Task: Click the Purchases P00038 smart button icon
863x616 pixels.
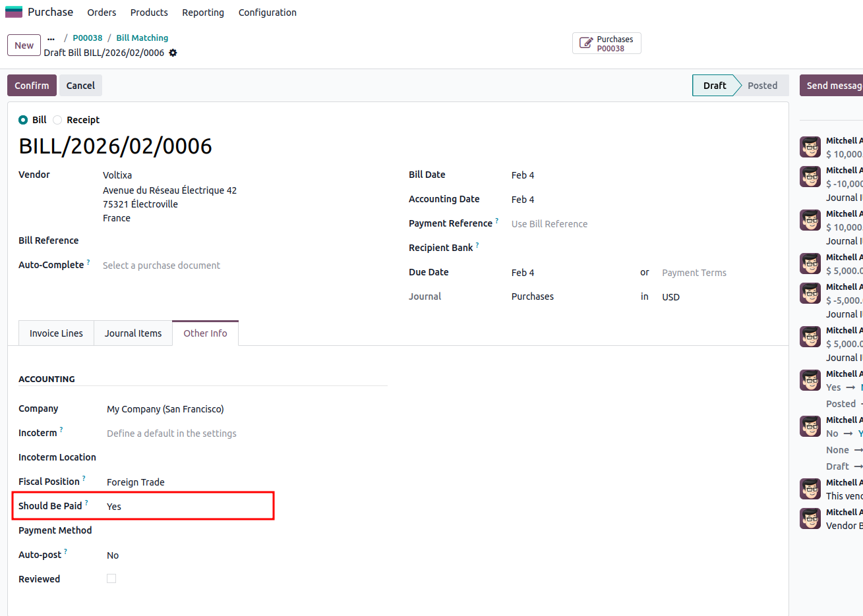Action: point(585,43)
